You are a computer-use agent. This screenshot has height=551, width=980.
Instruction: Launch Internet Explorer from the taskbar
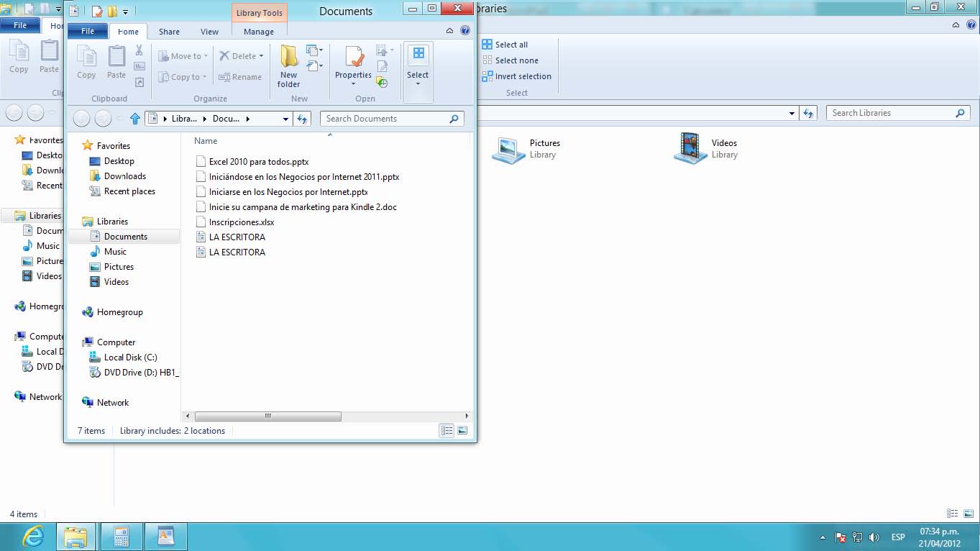(x=33, y=537)
